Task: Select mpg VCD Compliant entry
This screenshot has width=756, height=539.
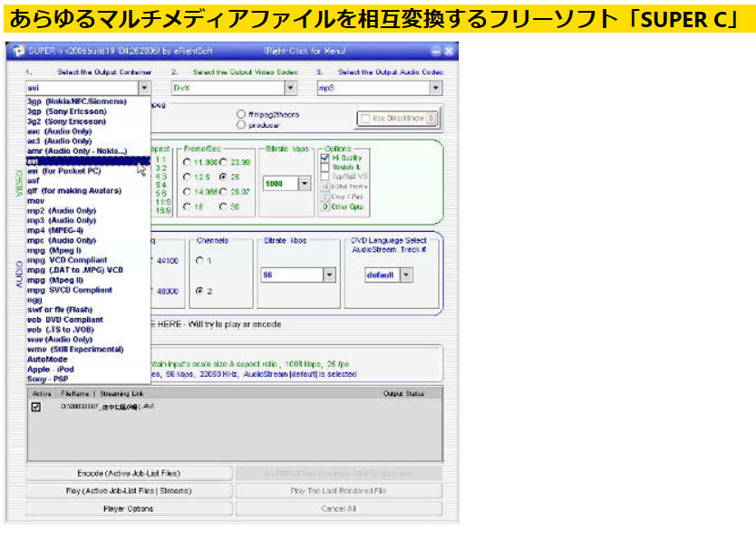Action: [x=67, y=260]
